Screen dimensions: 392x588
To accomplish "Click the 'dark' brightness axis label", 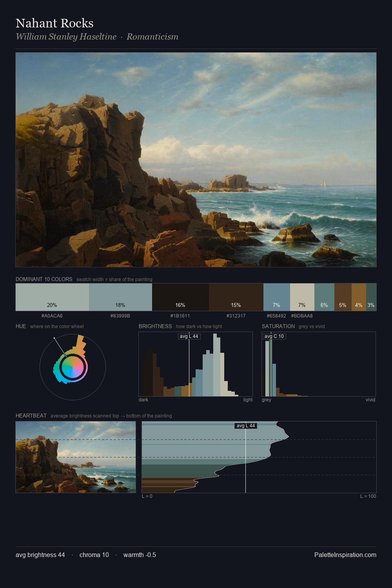I will click(143, 400).
